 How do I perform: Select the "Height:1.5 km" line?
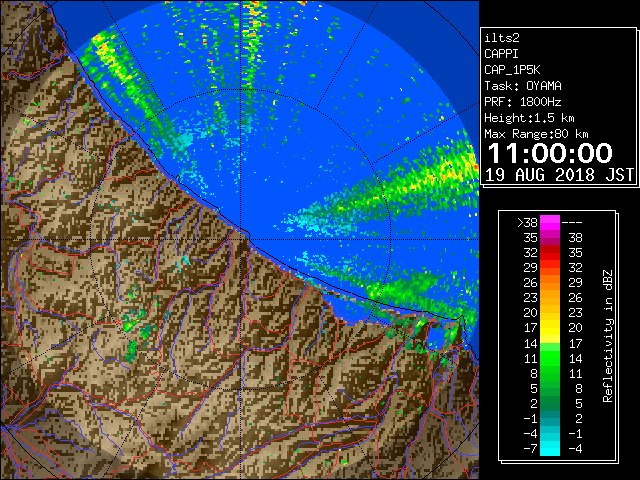tap(529, 118)
